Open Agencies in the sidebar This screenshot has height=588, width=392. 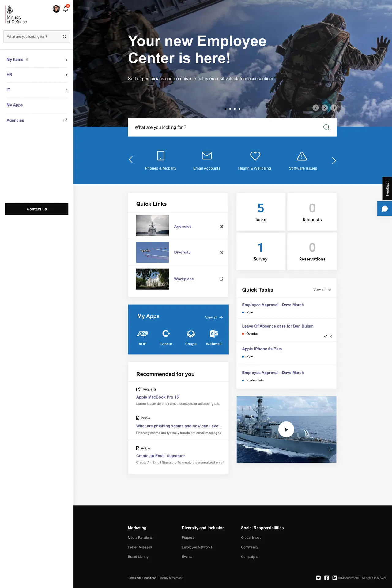pos(15,120)
